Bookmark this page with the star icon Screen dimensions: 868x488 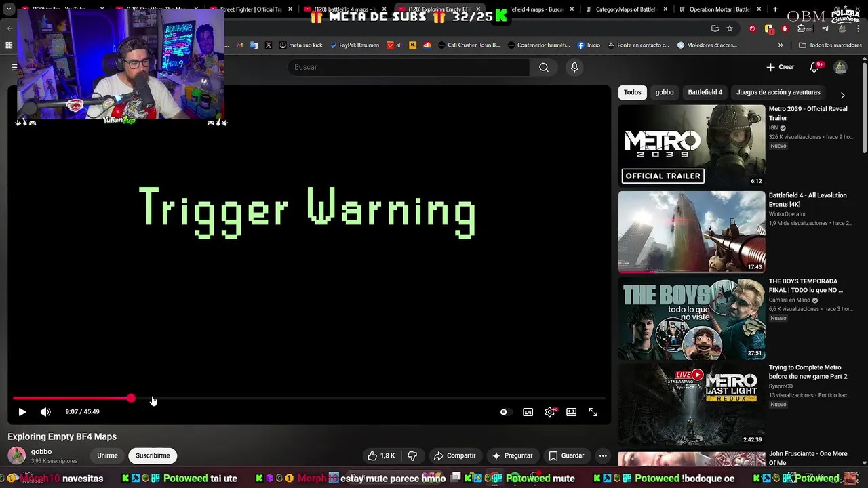730,28
